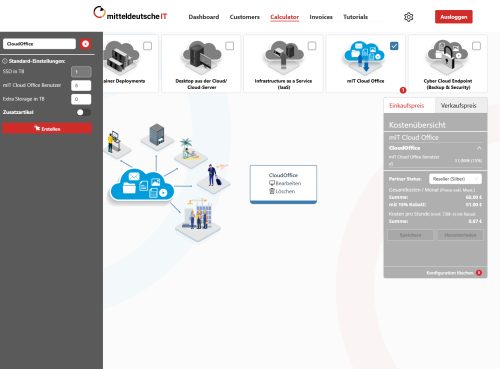The width and height of the screenshot is (500, 369).
Task: Click the Infrastructure as a Service cloud icon
Action: pos(284,58)
